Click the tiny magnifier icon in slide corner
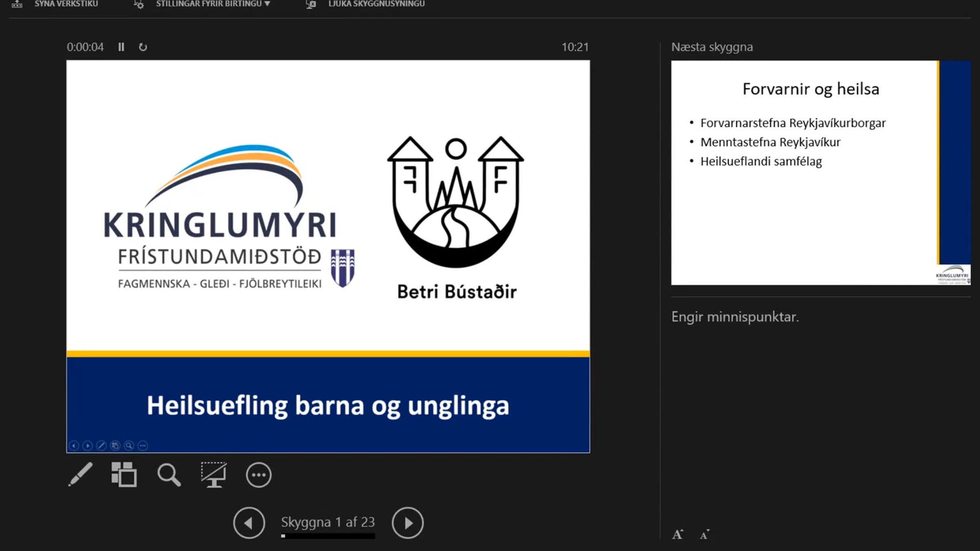 (x=129, y=446)
